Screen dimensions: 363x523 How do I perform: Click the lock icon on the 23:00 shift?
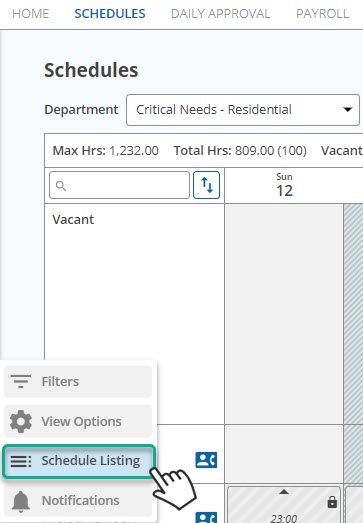[x=332, y=502]
